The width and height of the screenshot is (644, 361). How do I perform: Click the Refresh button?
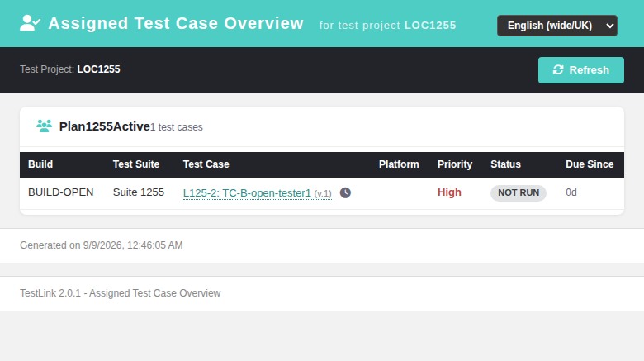(x=580, y=70)
